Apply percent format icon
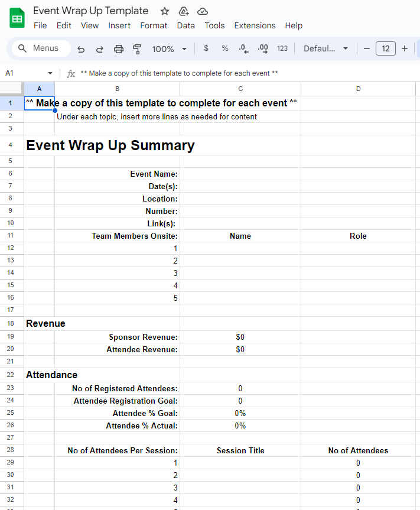This screenshot has height=510, width=420. coord(224,48)
